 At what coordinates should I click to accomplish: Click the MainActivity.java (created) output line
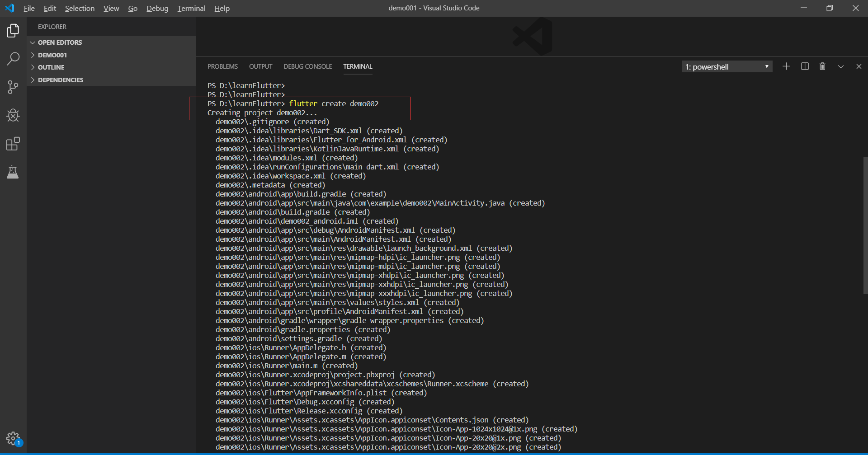point(380,203)
